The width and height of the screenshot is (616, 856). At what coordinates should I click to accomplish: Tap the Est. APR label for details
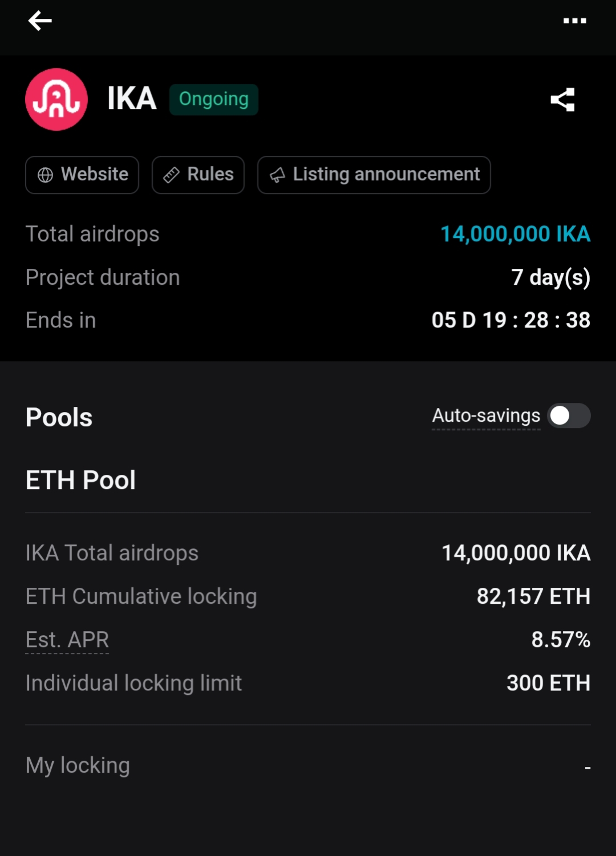(x=67, y=640)
